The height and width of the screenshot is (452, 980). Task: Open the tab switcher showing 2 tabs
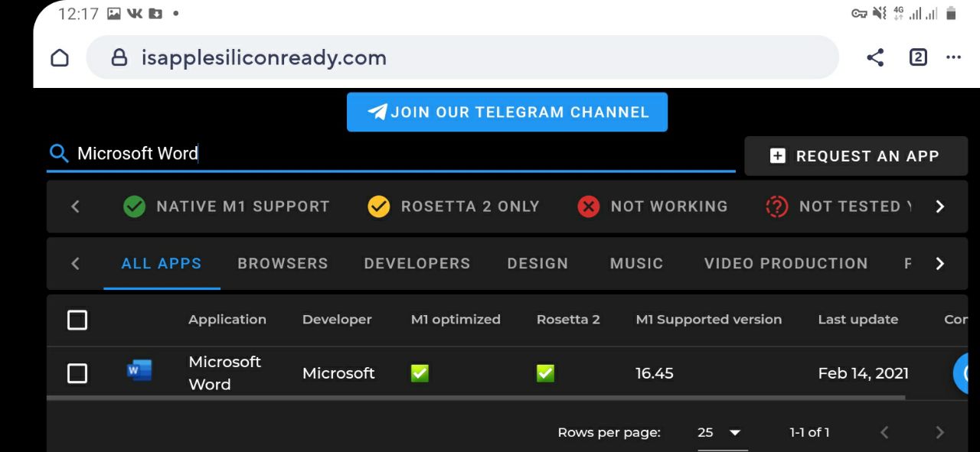point(918,57)
